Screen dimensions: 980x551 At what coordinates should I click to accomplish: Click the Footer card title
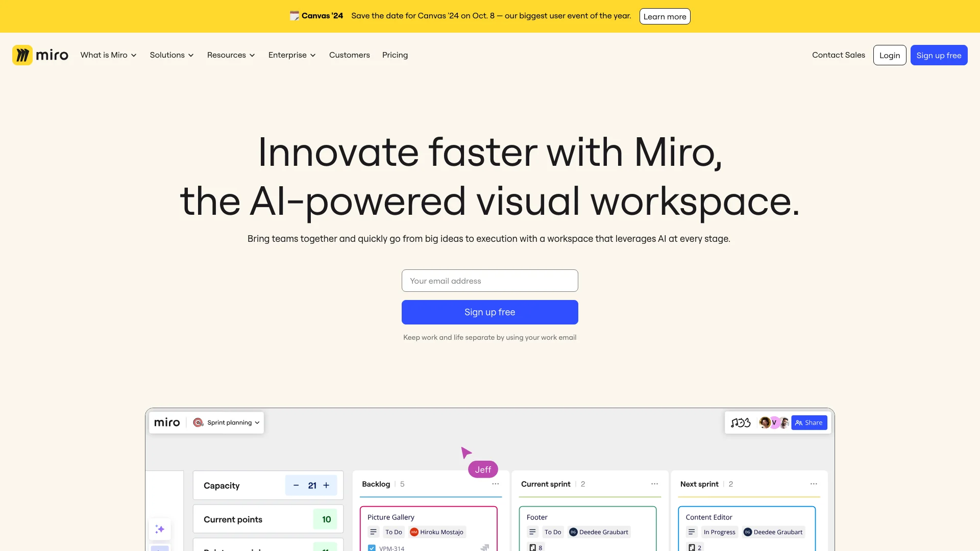click(x=537, y=517)
